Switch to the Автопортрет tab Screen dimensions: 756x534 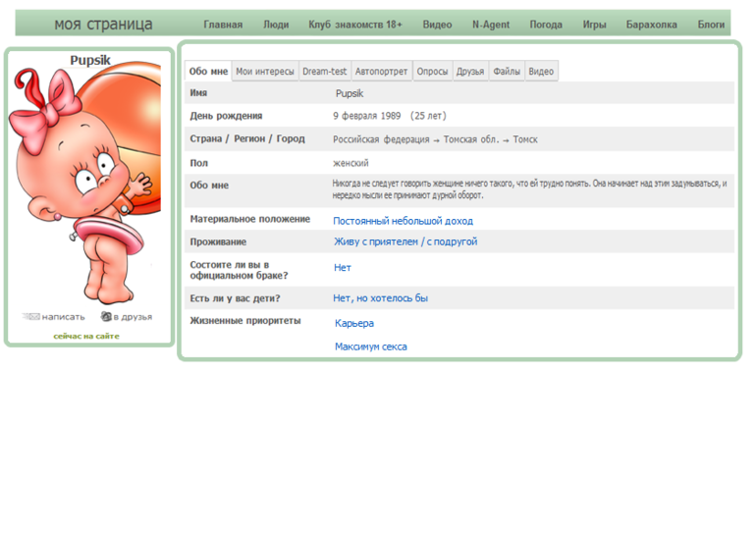click(x=381, y=72)
